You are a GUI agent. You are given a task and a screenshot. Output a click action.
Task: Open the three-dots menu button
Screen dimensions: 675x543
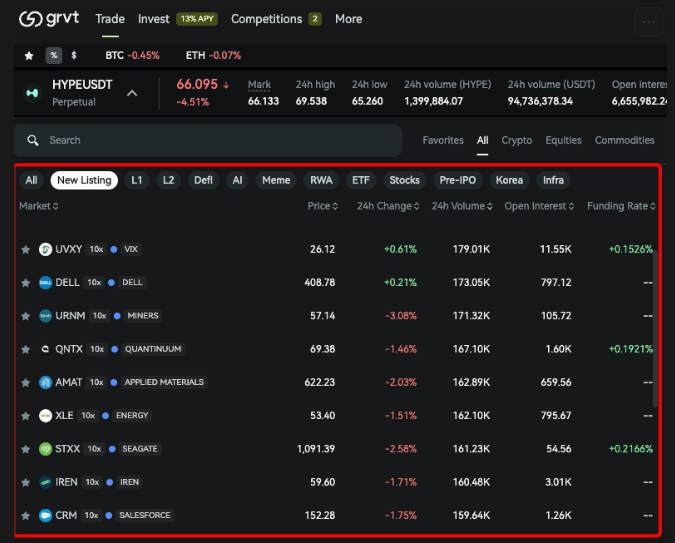click(x=649, y=22)
